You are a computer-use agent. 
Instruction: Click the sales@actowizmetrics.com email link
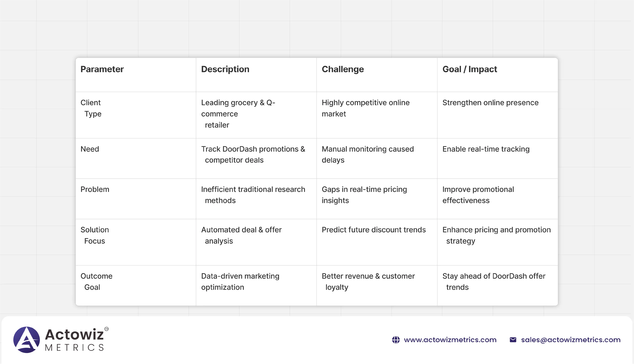tap(571, 340)
